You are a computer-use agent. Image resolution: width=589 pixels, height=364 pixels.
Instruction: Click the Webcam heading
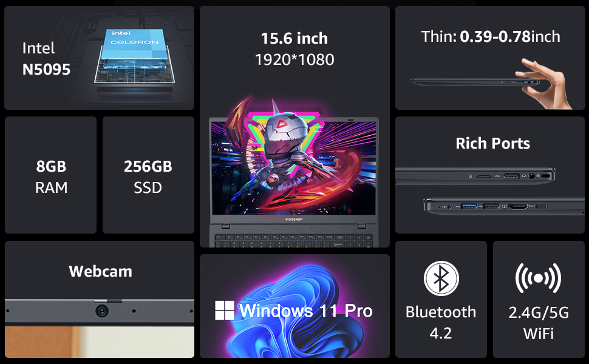pos(100,271)
